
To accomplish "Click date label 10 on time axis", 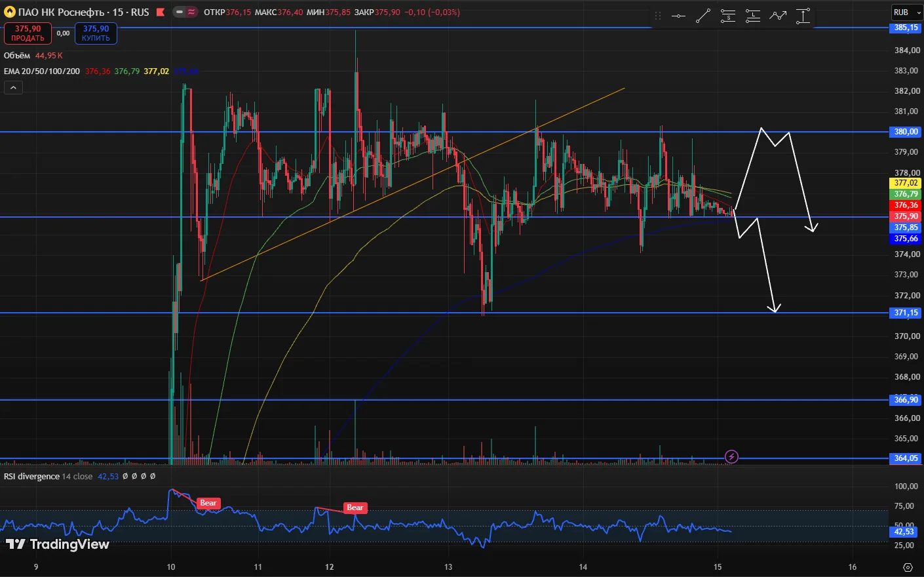I will [x=171, y=567].
